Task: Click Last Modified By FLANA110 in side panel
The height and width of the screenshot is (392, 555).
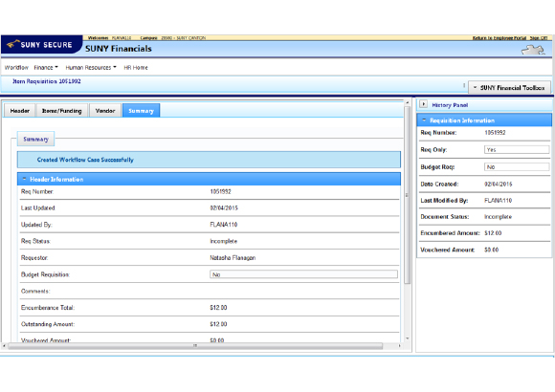Action: tap(498, 200)
